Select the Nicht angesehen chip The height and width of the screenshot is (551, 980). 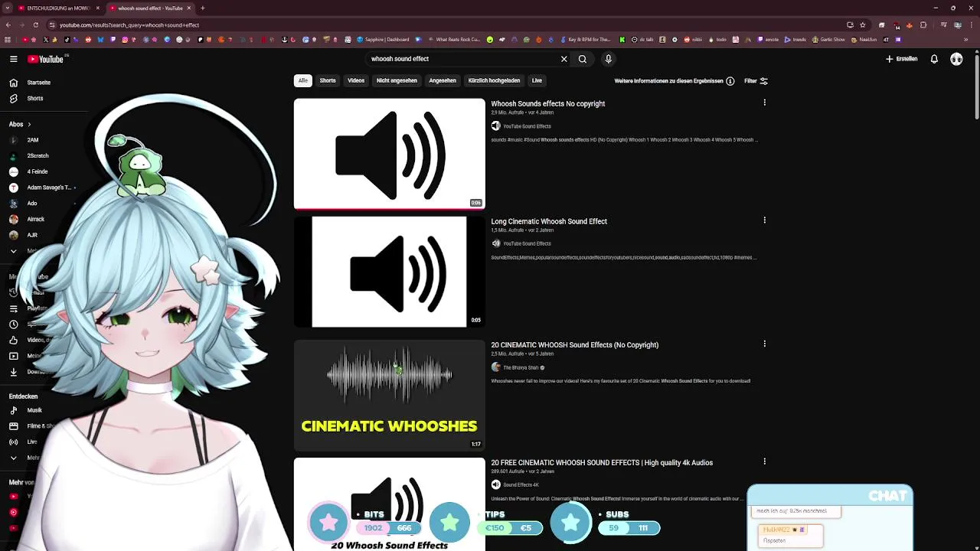[397, 80]
